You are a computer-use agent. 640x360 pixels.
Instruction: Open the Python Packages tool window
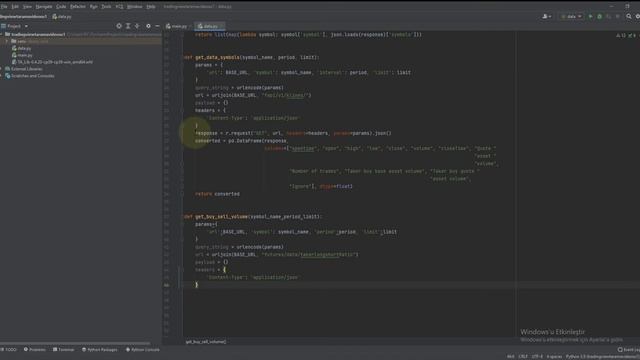[100, 350]
